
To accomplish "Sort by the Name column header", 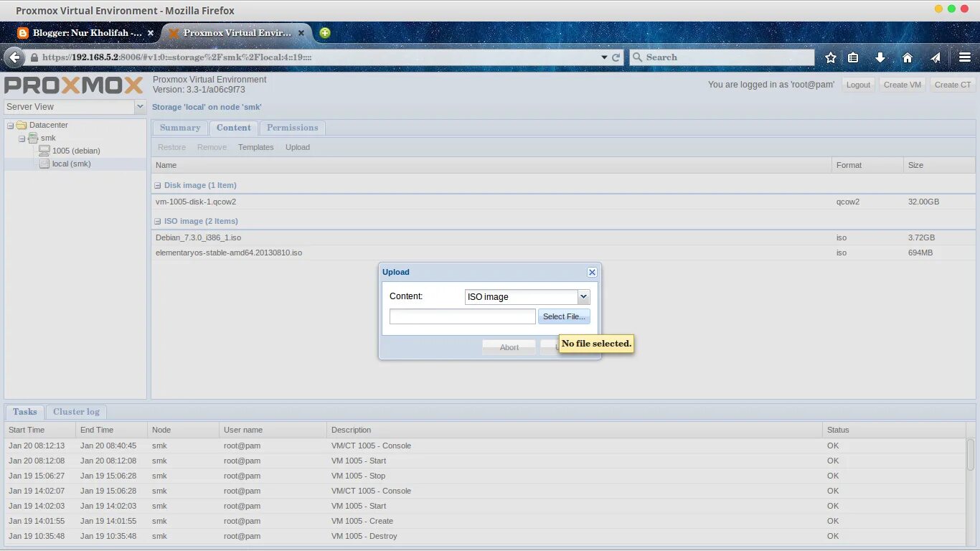I will click(491, 165).
